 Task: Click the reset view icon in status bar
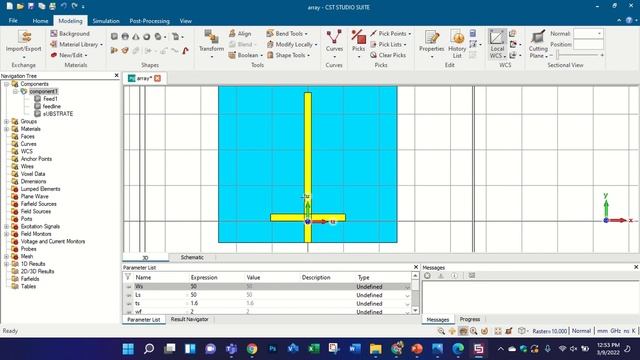point(498,331)
